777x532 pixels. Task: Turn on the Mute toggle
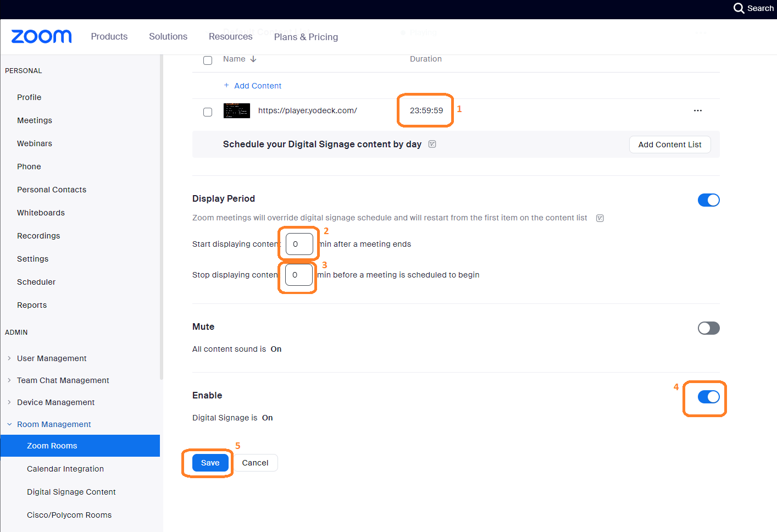(708, 328)
